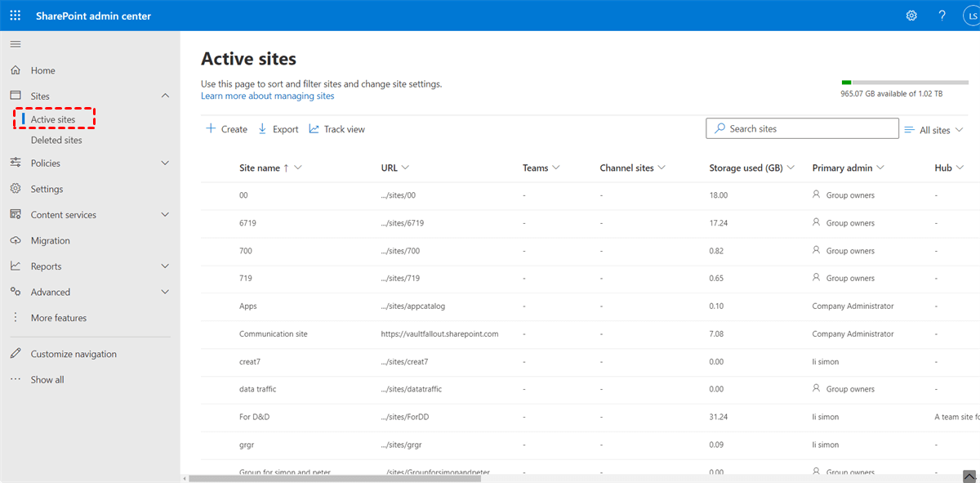Click the storage usage progress bar
This screenshot has height=483, width=980.
(893, 83)
